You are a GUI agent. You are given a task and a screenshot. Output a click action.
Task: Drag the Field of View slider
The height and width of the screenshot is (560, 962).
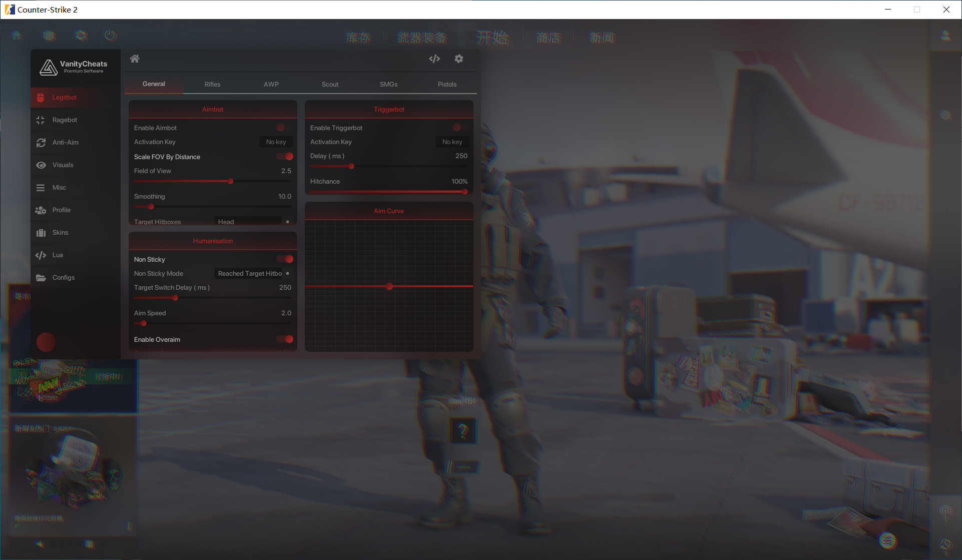coord(231,181)
